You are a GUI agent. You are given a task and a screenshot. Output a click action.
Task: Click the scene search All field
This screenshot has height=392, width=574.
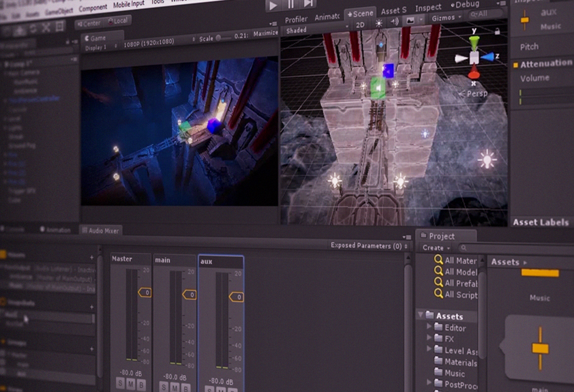486,14
